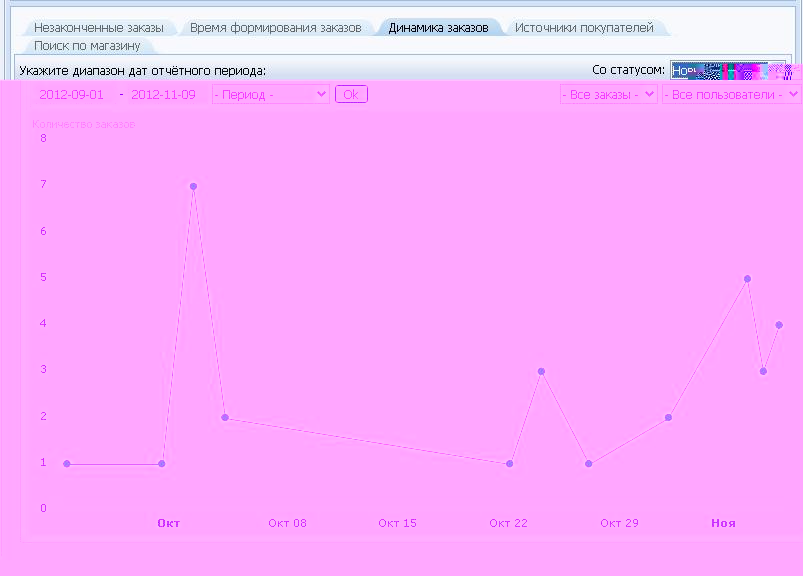Open the Все заказы dropdown
Image resolution: width=803 pixels, height=576 pixels.
click(608, 94)
